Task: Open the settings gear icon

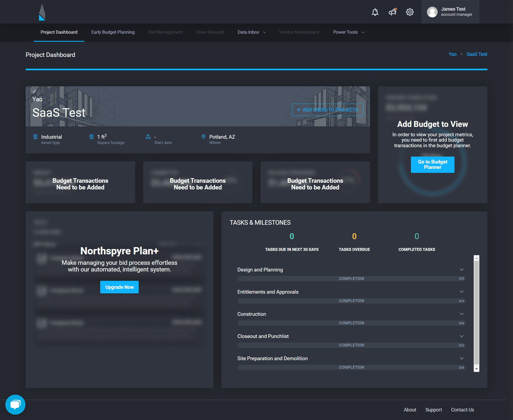Action: click(410, 12)
